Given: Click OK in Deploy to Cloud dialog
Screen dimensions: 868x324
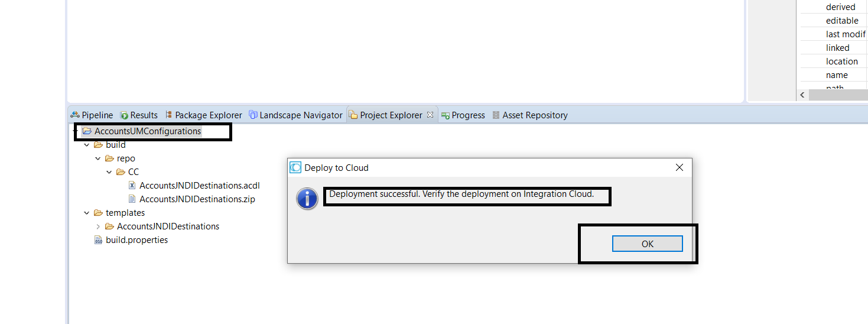Looking at the screenshot, I should tap(647, 244).
